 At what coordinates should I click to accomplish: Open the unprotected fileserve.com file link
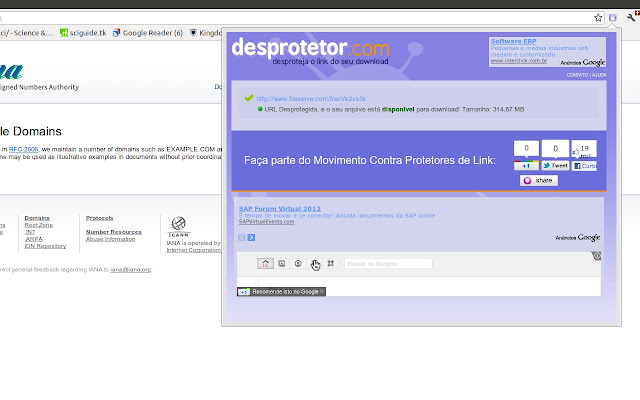[x=311, y=98]
